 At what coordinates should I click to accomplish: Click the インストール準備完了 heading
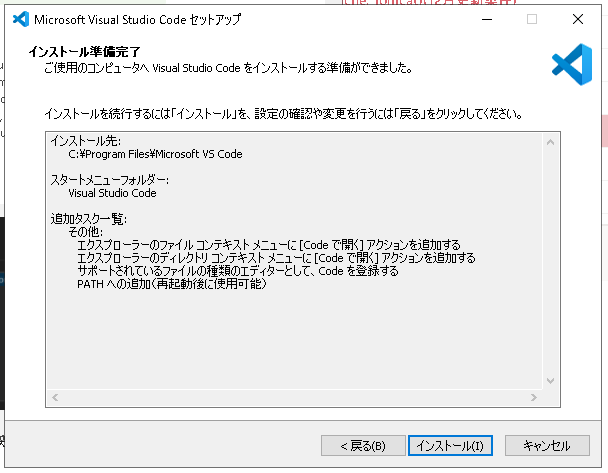coord(85,52)
